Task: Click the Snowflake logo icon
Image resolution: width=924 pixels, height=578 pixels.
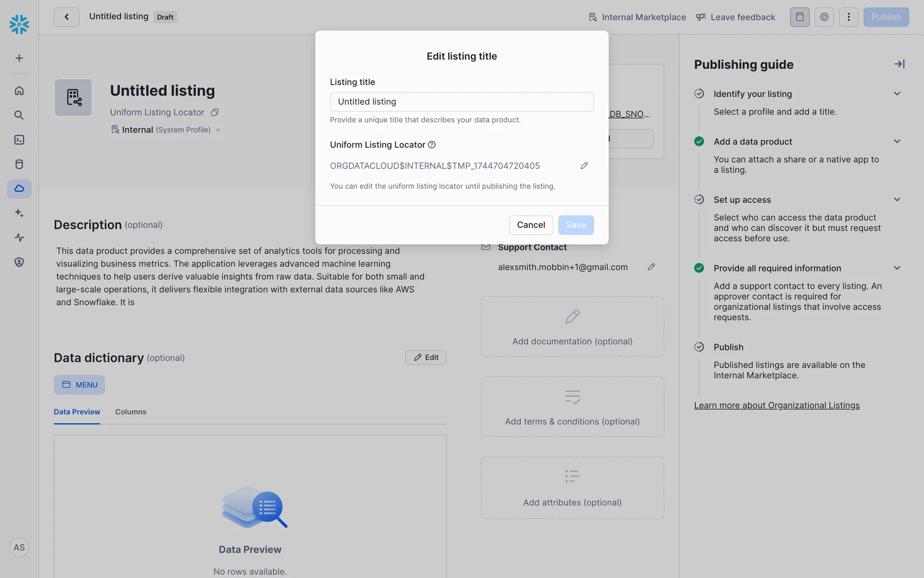Action: click(x=19, y=24)
